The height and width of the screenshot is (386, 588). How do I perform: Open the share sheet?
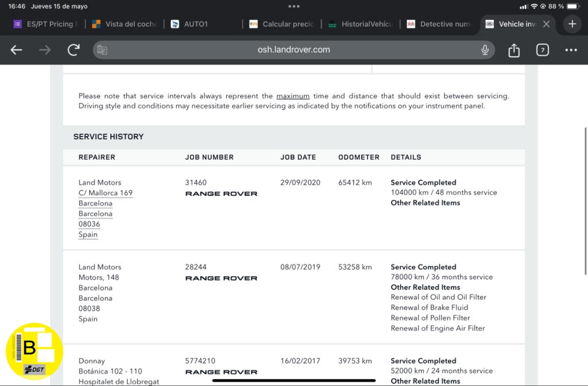(x=514, y=50)
